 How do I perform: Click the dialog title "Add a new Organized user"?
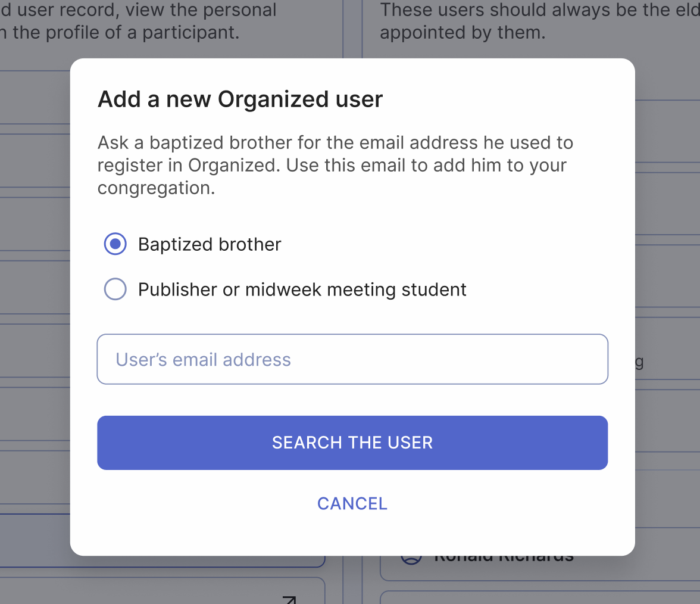[240, 99]
